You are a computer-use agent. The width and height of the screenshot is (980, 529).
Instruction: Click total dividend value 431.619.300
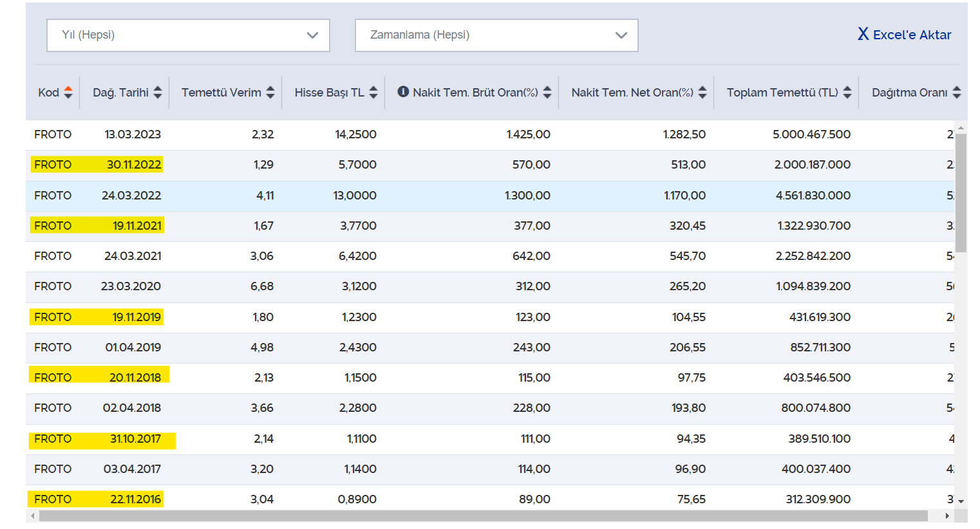pyautogui.click(x=820, y=317)
